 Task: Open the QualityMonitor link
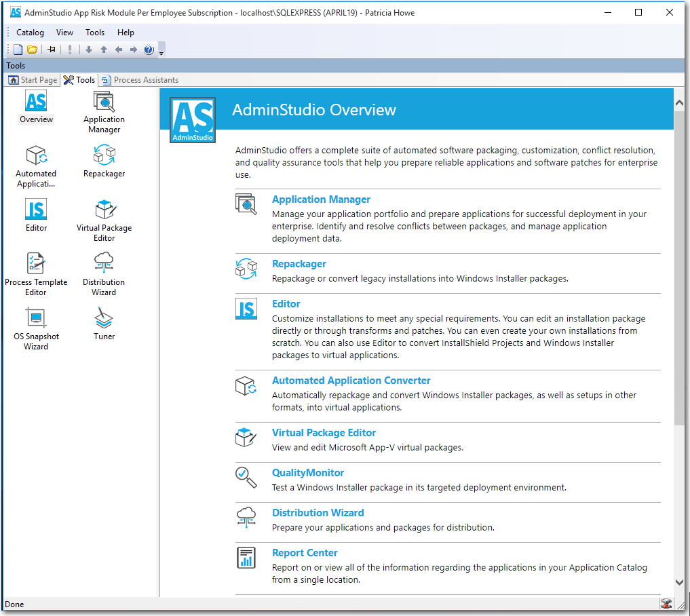click(x=307, y=472)
